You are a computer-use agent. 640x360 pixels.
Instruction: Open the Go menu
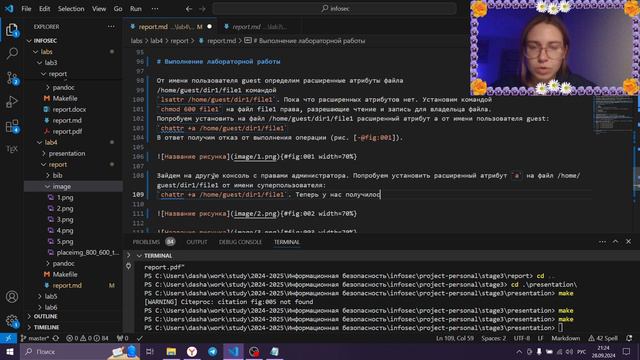[x=118, y=9]
